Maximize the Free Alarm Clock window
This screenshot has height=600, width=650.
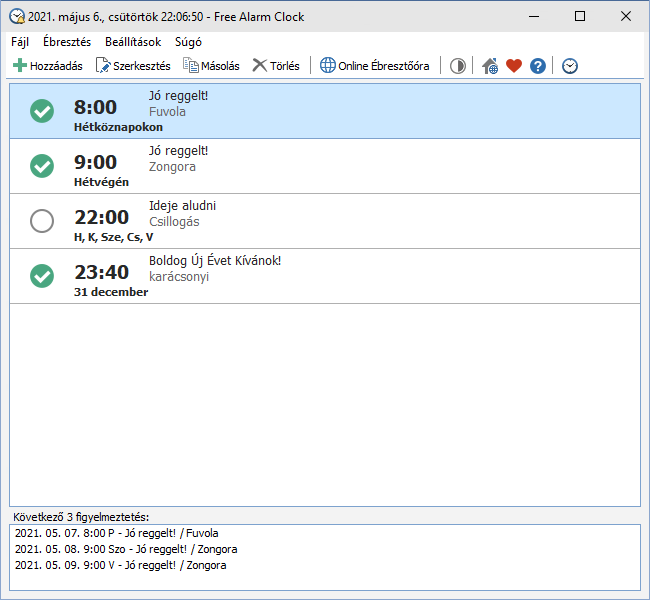point(580,17)
